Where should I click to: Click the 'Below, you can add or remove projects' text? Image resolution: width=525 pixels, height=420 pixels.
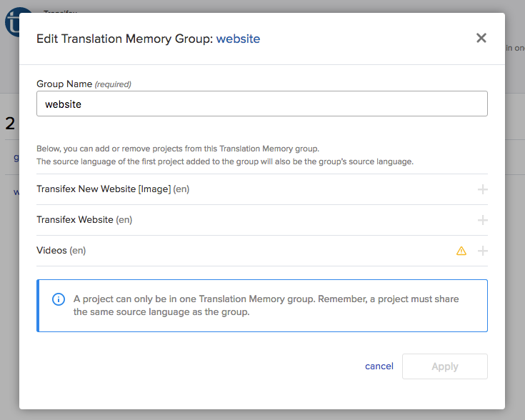pos(178,149)
